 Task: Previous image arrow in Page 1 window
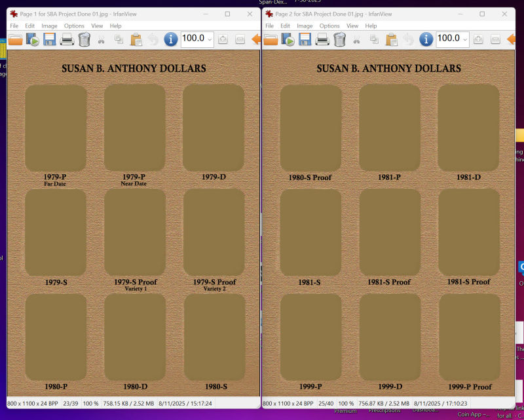coord(256,39)
